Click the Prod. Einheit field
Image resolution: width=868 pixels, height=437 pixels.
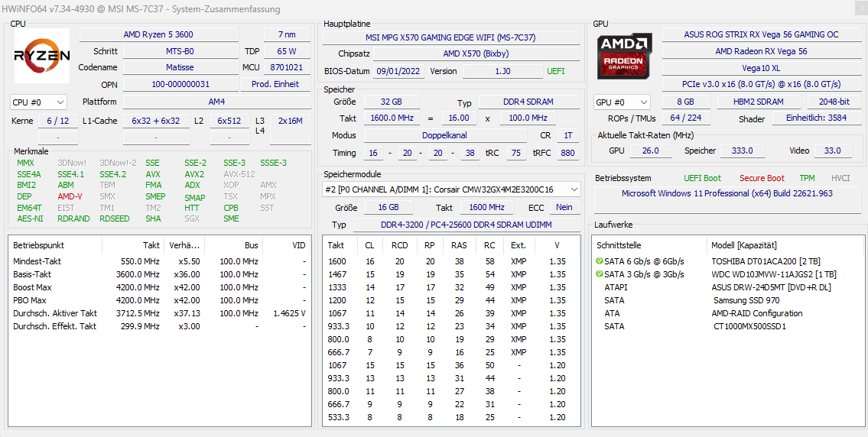pos(275,85)
